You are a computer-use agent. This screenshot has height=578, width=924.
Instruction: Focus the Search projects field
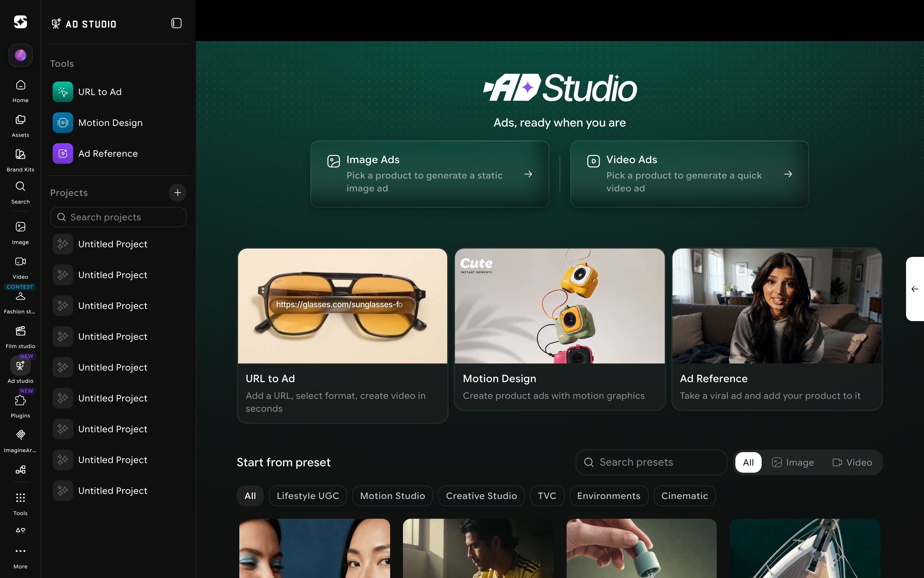118,217
